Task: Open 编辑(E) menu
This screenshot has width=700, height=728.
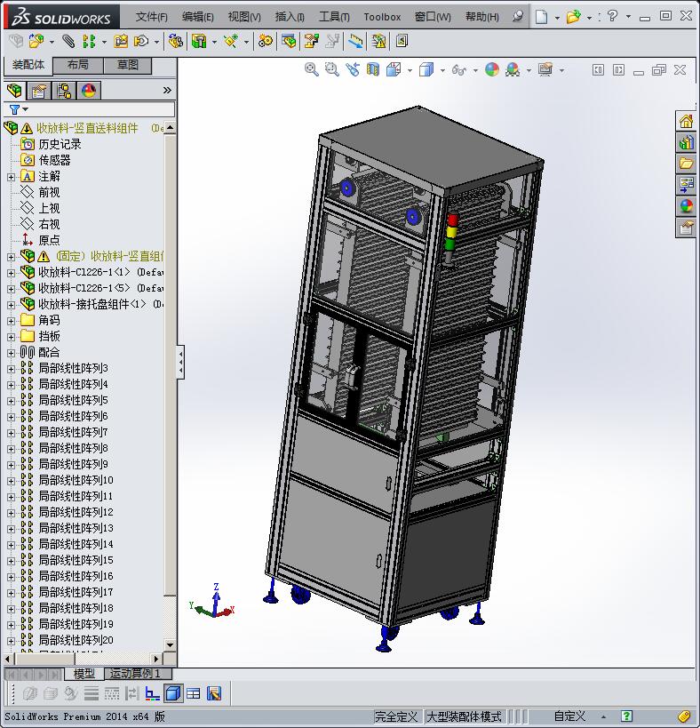Action: [197, 17]
